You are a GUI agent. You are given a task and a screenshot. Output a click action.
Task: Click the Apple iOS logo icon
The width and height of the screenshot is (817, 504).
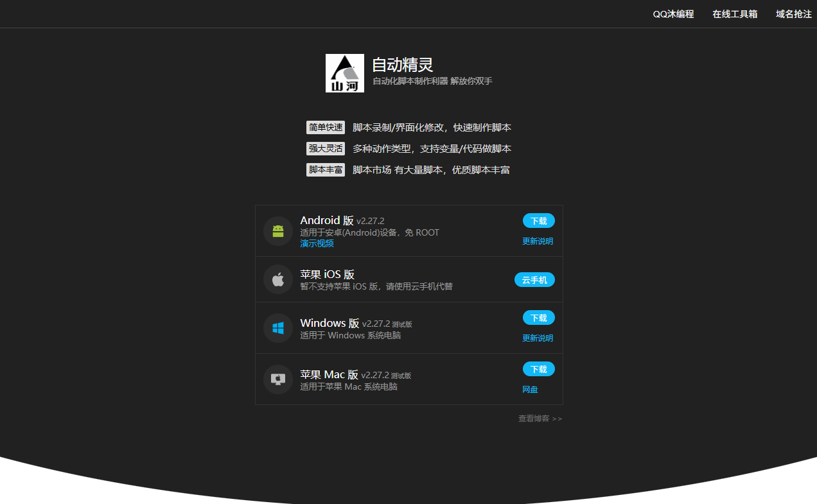click(278, 279)
